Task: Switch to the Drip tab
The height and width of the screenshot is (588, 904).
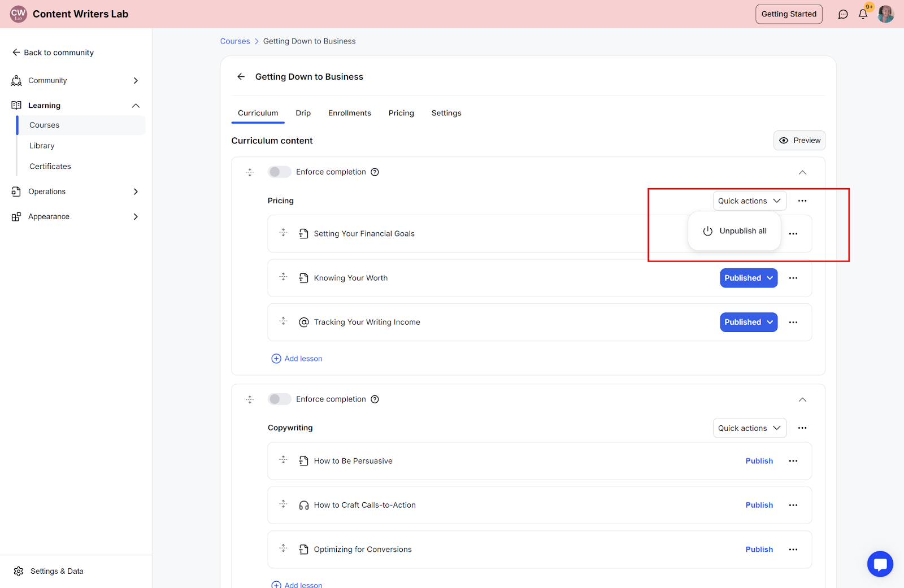Action: [303, 113]
